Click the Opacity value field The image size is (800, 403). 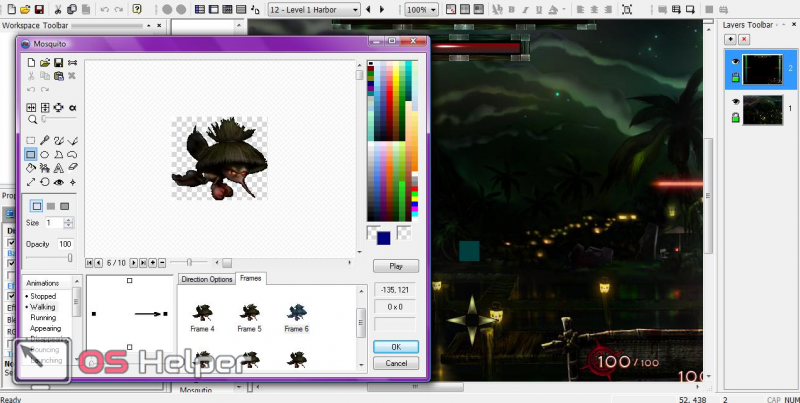pos(65,244)
